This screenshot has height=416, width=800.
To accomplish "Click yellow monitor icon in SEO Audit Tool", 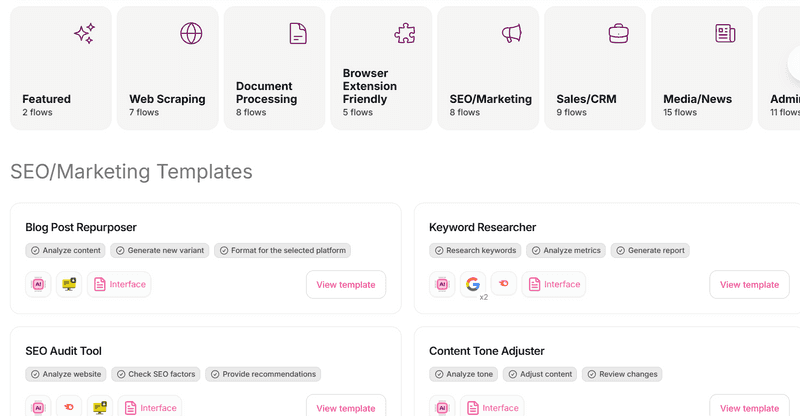I will (99, 407).
